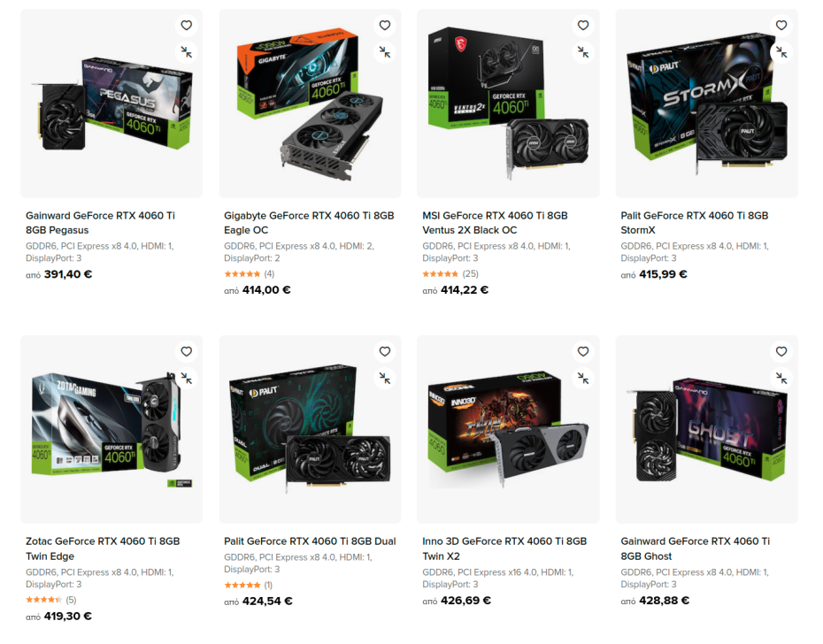Click the heart icon on MSI Ventus 2X
Viewport: 823px width, 644px height.
pos(582,26)
